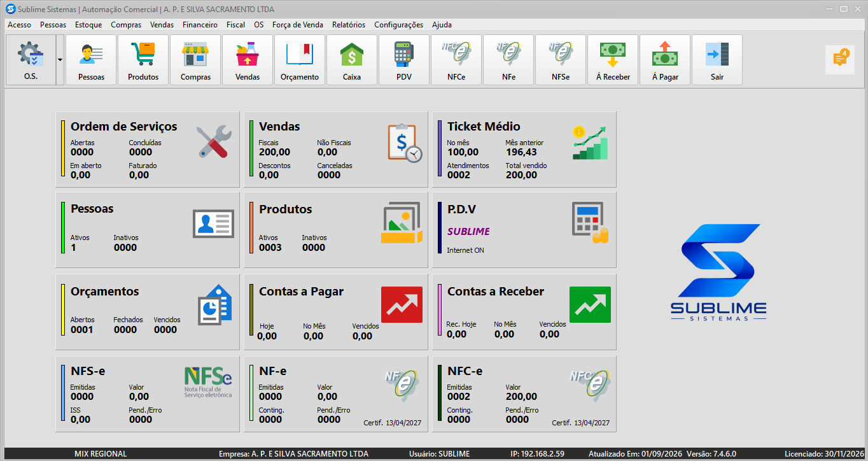Open the Á Pagar toolbar icon
This screenshot has height=461, width=868.
[x=665, y=60]
